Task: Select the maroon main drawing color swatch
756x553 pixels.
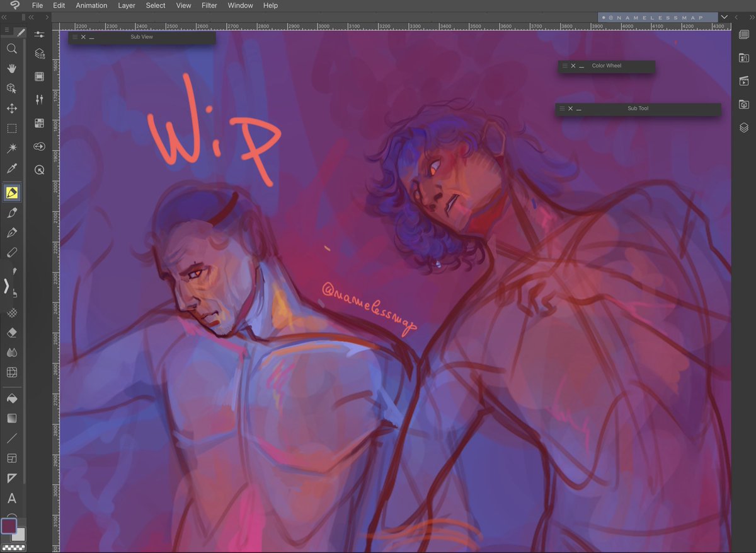Action: [8, 526]
